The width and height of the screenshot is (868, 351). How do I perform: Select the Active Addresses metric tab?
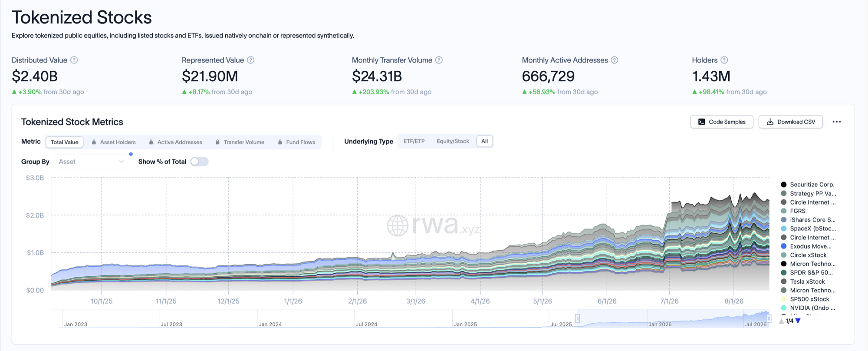coord(175,142)
